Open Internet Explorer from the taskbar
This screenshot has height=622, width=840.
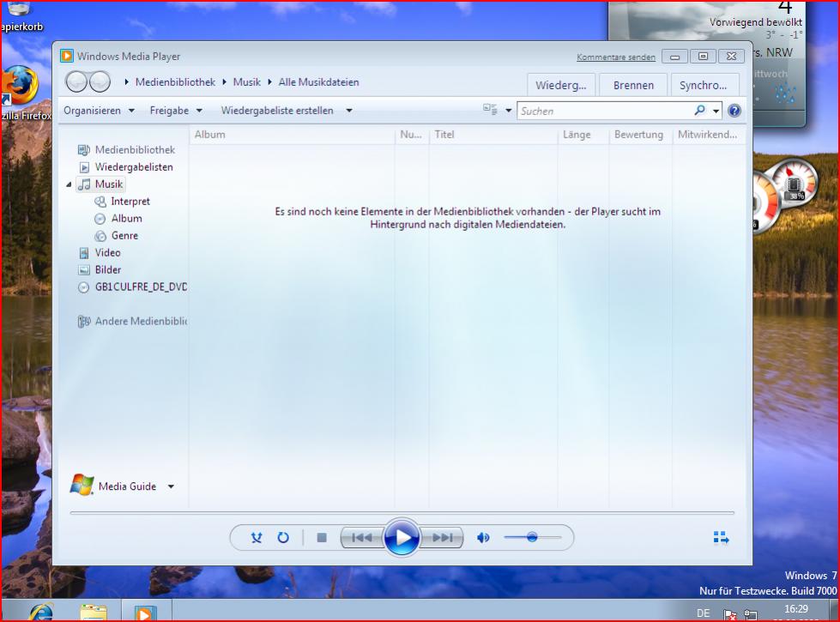coord(41,612)
